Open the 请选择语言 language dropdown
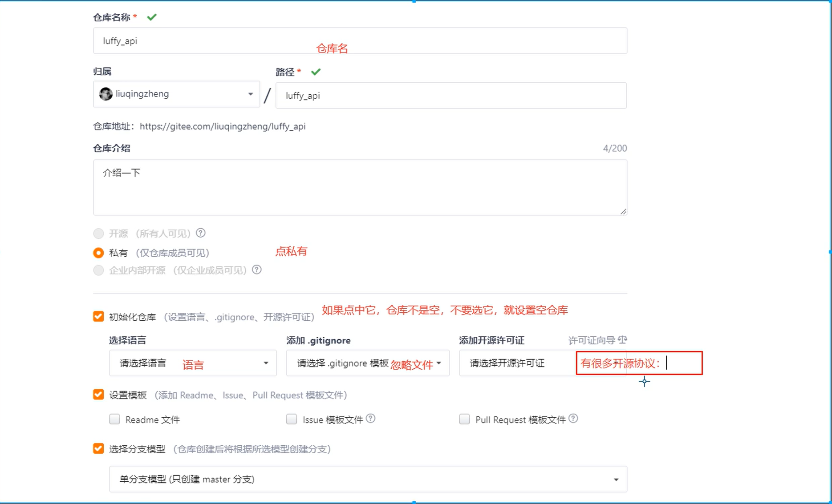This screenshot has width=832, height=504. click(193, 363)
